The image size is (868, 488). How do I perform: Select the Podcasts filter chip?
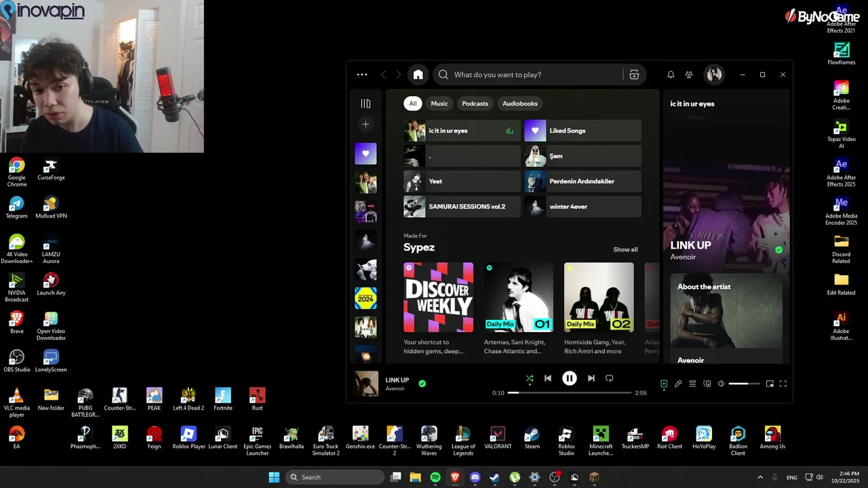point(475,104)
